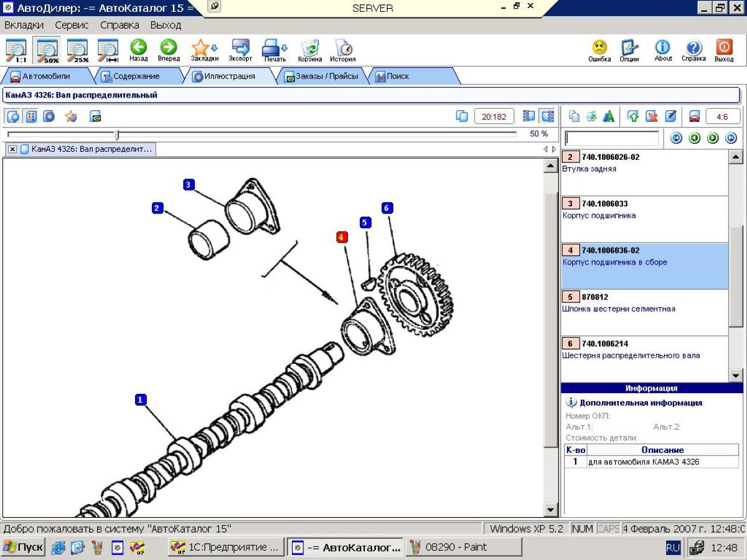Click the red car icon beside 4:6

tap(694, 116)
